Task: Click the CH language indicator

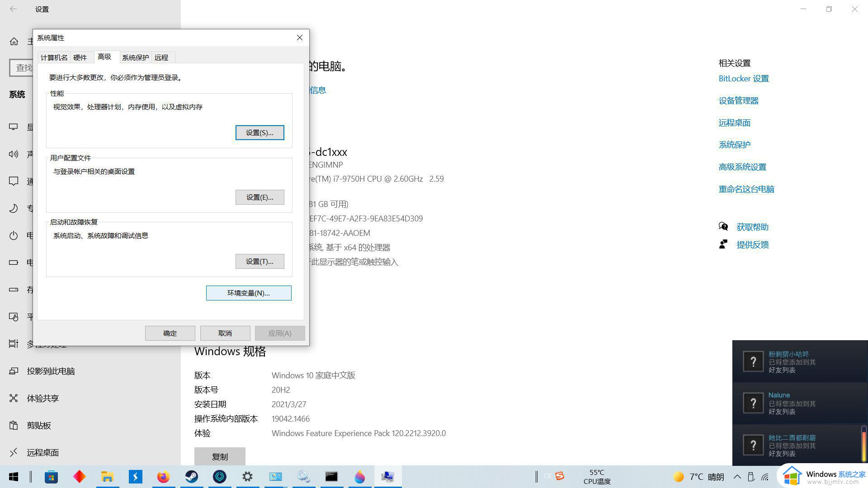Action: [547, 476]
